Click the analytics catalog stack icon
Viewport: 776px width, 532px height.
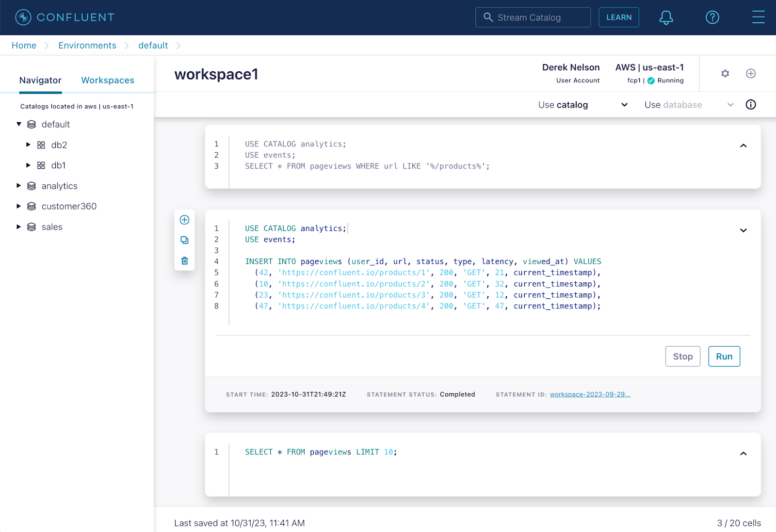(x=32, y=186)
